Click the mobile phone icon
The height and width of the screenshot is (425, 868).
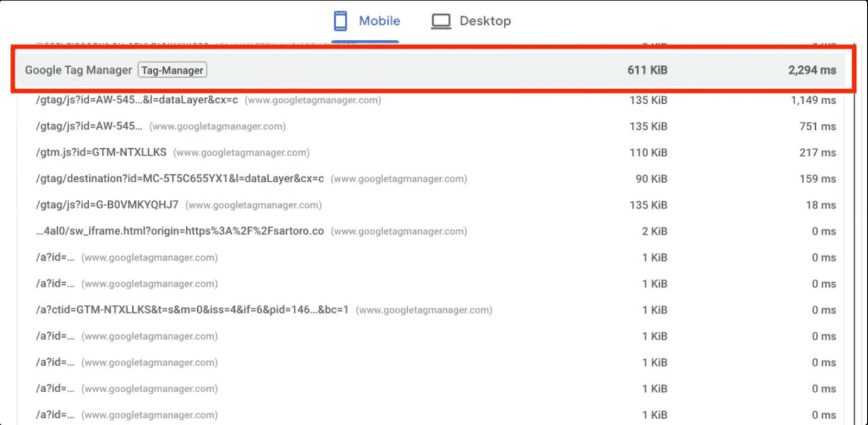(x=341, y=21)
